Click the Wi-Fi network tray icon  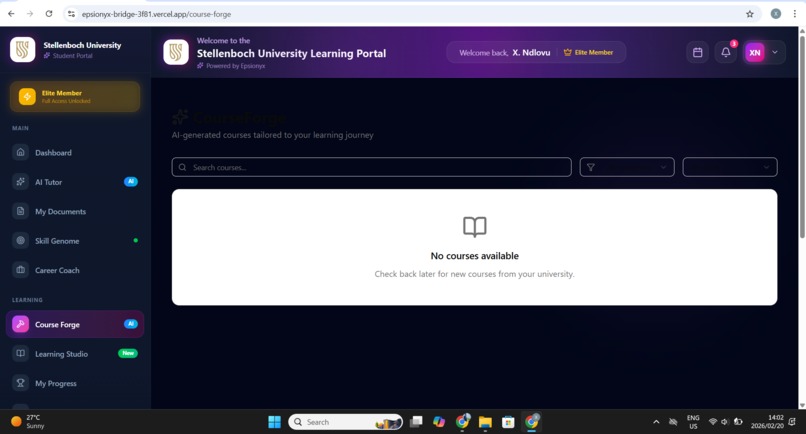tap(712, 422)
